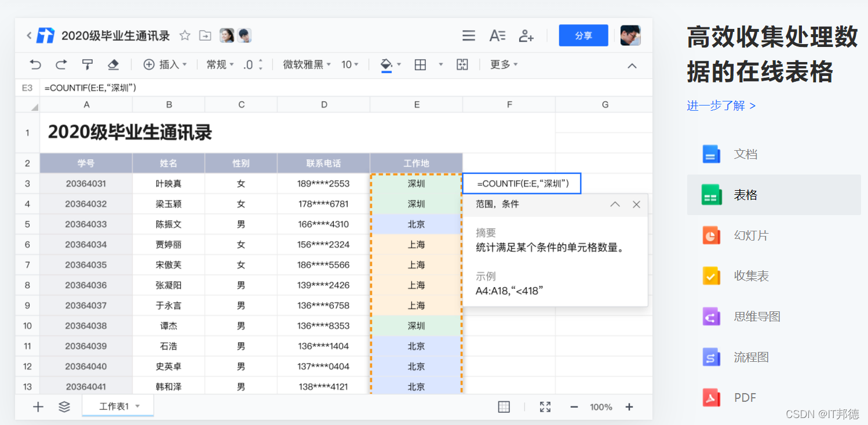This screenshot has width=868, height=425.
Task: Toggle fullscreen view at bottom bar
Action: [x=544, y=406]
